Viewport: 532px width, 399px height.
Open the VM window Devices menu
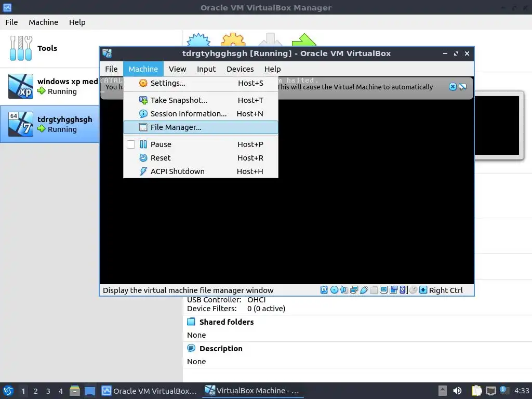[240, 69]
